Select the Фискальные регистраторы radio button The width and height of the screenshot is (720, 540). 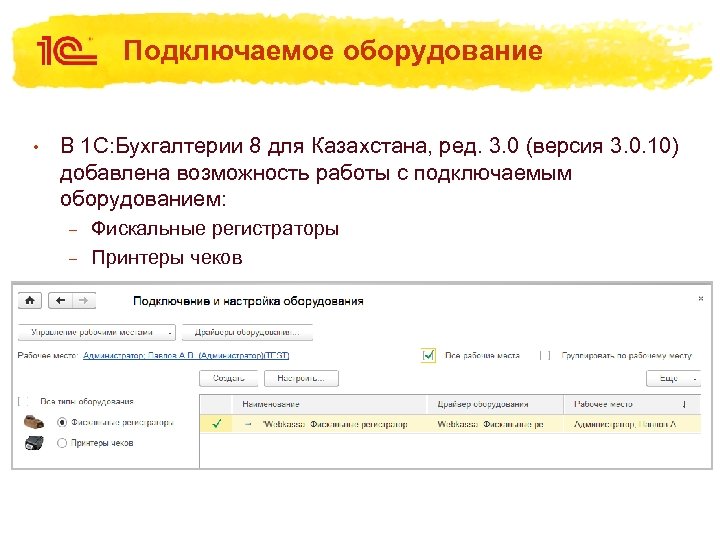coord(62,422)
